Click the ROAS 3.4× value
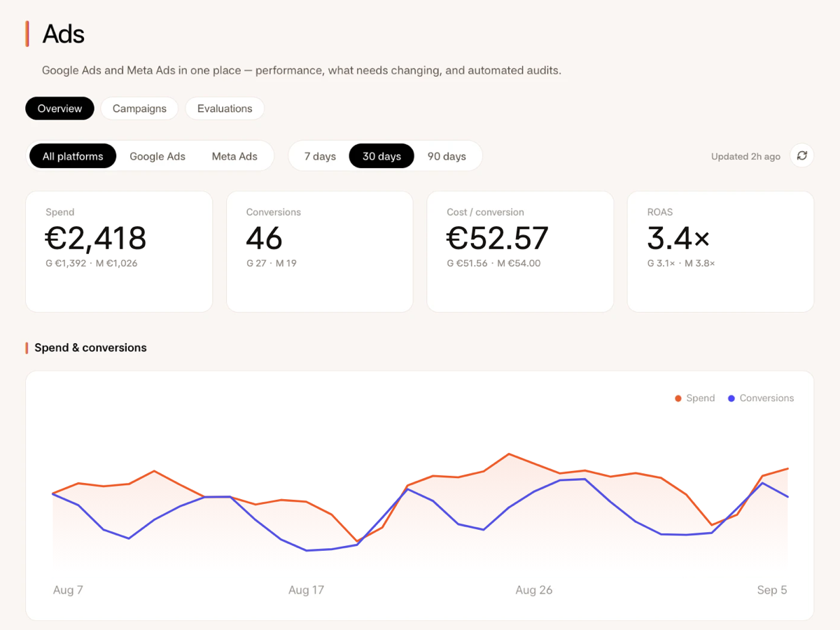 click(678, 238)
